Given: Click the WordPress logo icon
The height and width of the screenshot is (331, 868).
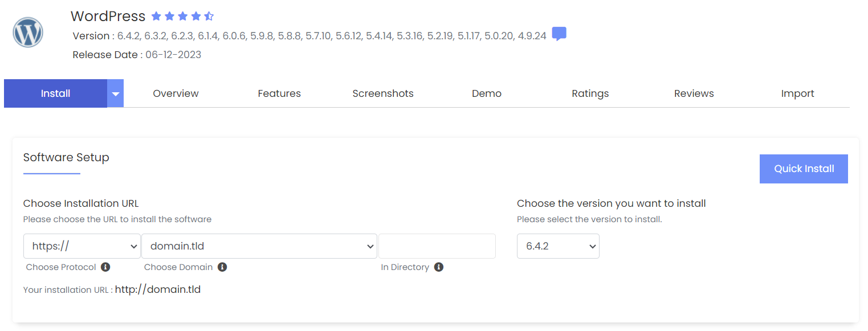Looking at the screenshot, I should [x=28, y=32].
